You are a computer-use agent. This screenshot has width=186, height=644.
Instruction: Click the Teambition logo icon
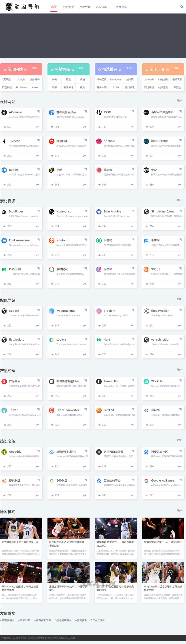pos(99,381)
